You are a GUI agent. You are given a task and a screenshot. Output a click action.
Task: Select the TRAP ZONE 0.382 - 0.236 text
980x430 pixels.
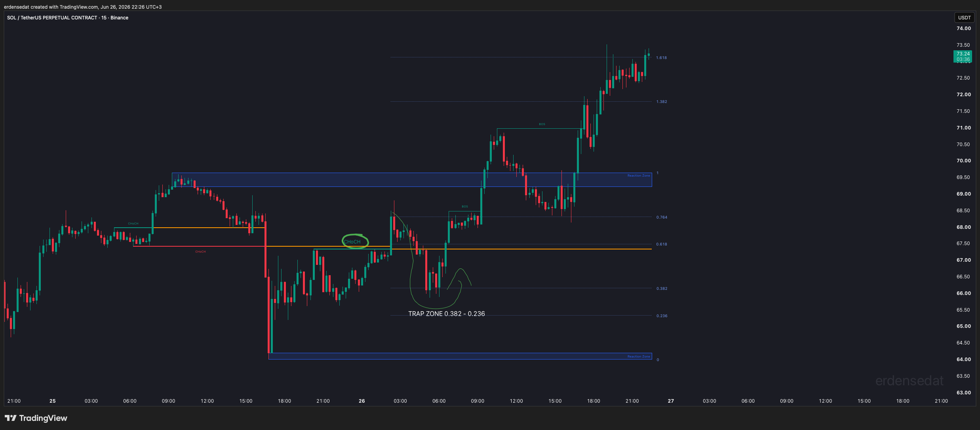447,314
